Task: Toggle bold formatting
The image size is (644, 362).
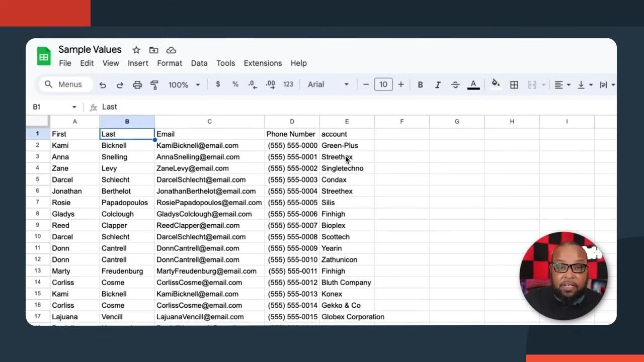Action: click(x=420, y=85)
